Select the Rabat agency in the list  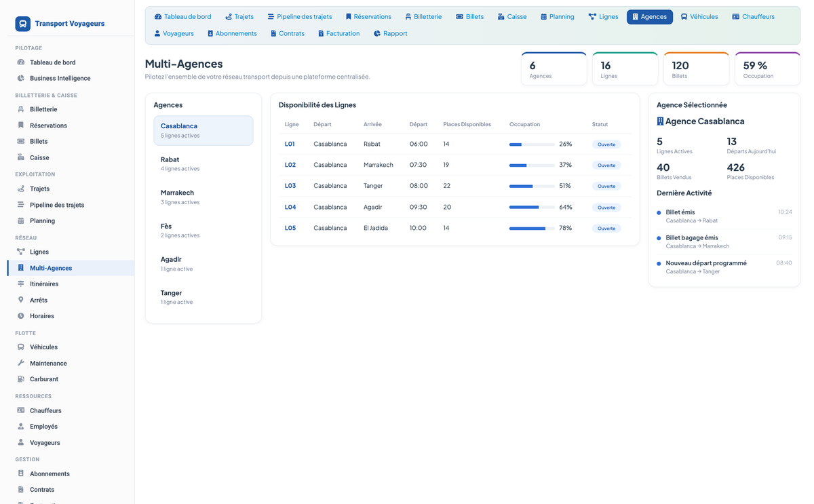(x=203, y=163)
